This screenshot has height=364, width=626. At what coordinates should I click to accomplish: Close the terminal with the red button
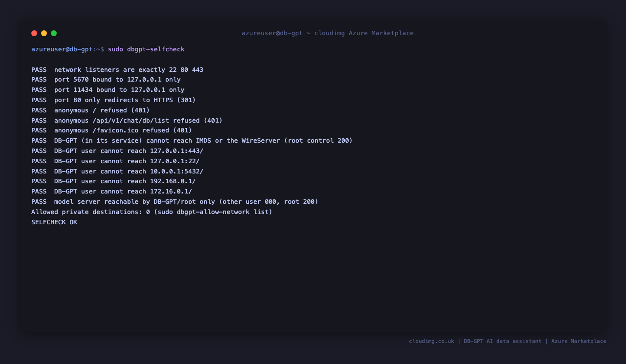(x=34, y=33)
